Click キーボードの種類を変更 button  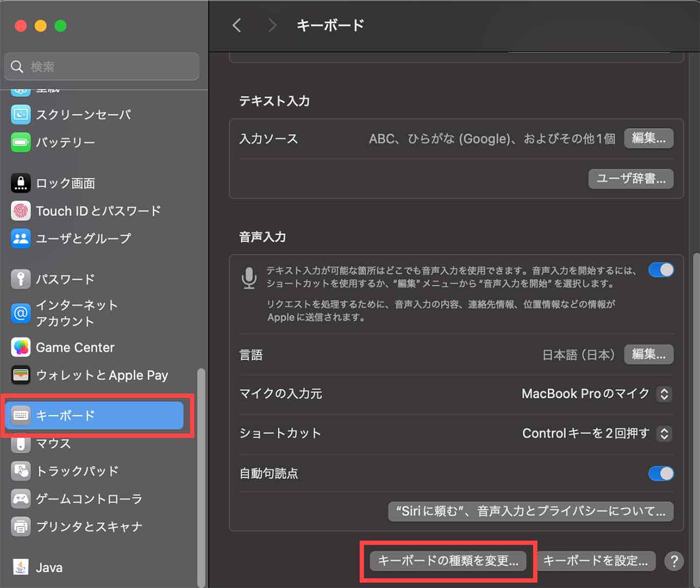tap(448, 561)
